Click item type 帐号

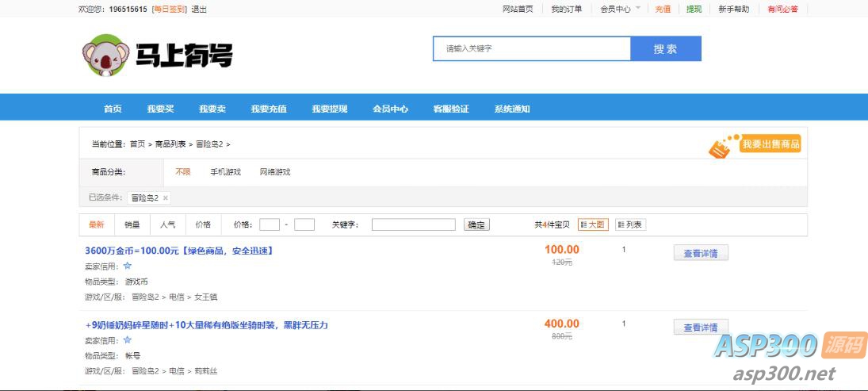[133, 355]
